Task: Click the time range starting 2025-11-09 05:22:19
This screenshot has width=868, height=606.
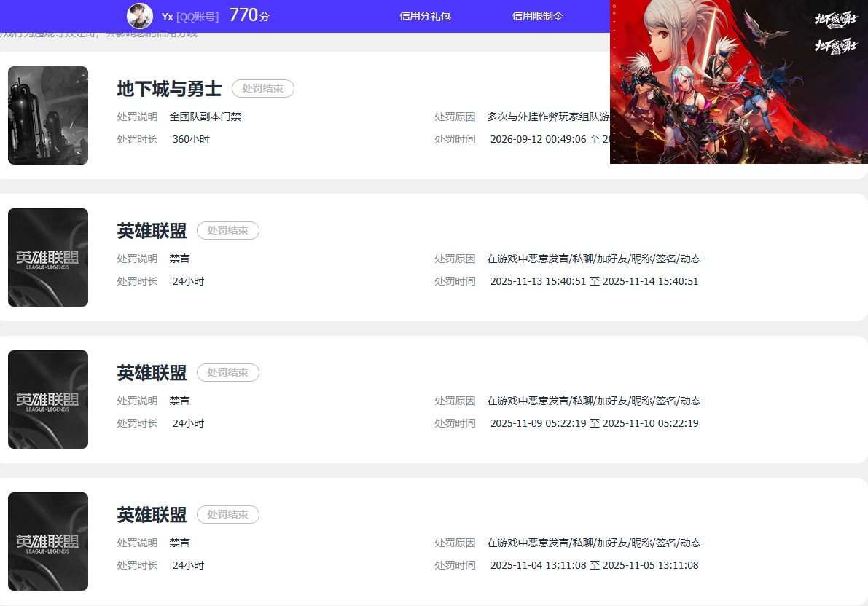Action: 595,423
